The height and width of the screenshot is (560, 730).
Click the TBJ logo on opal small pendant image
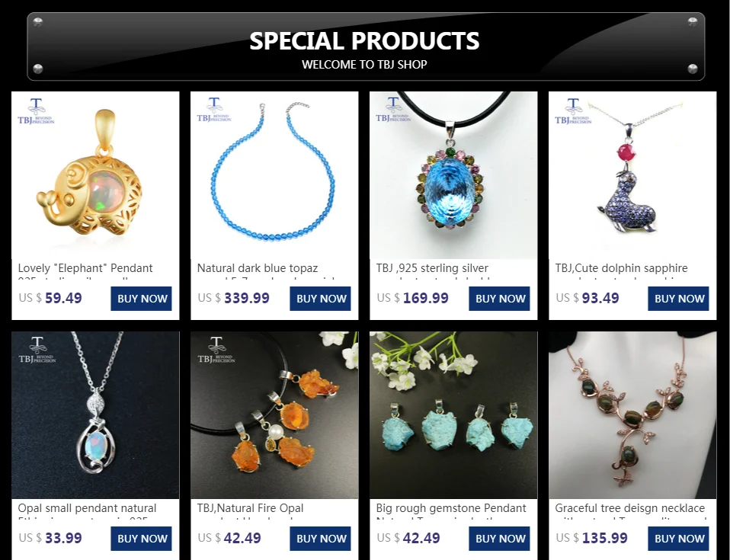37,350
